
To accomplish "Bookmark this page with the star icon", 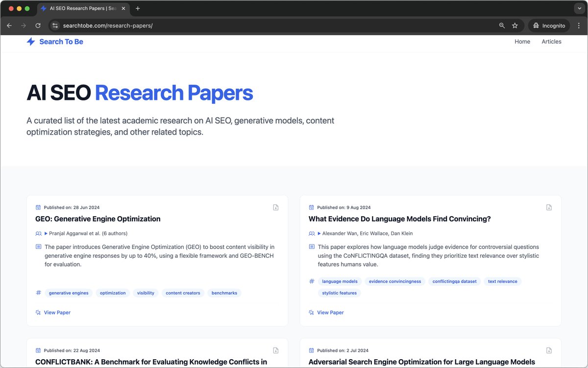I will click(515, 25).
